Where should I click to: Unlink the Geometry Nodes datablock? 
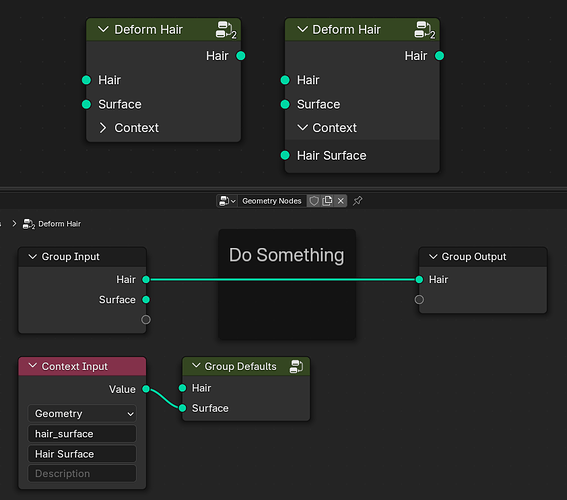341,201
